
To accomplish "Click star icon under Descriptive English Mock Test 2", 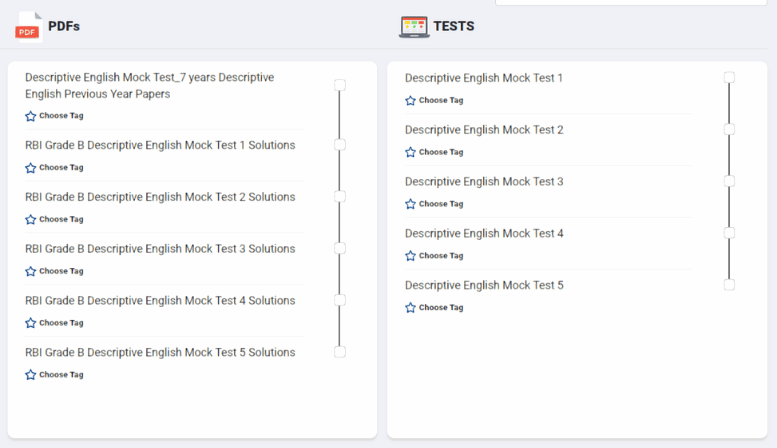I will (410, 152).
